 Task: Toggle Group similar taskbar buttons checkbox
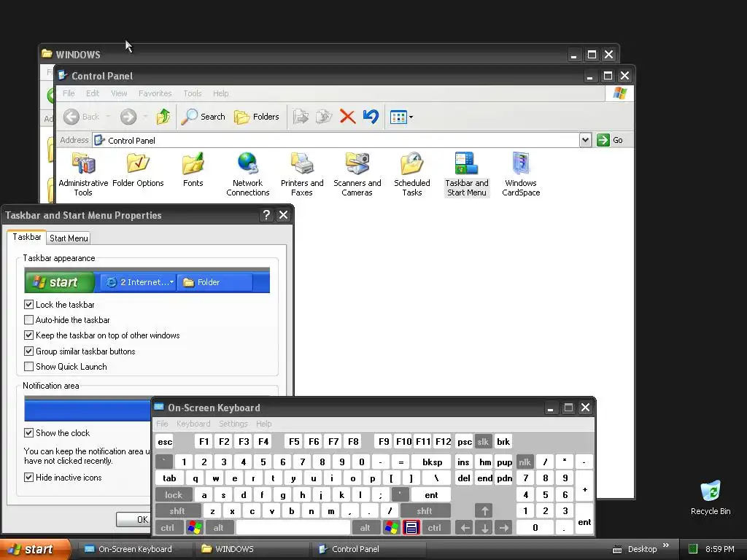point(28,351)
